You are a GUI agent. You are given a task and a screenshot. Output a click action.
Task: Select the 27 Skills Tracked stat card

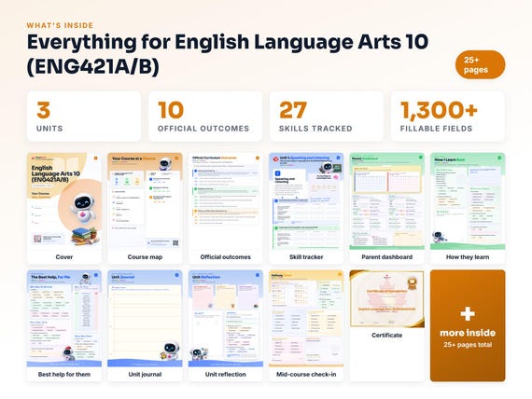[327, 117]
